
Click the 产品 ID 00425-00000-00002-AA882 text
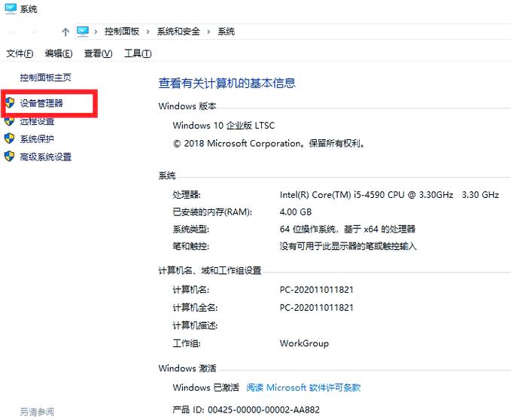(246, 409)
